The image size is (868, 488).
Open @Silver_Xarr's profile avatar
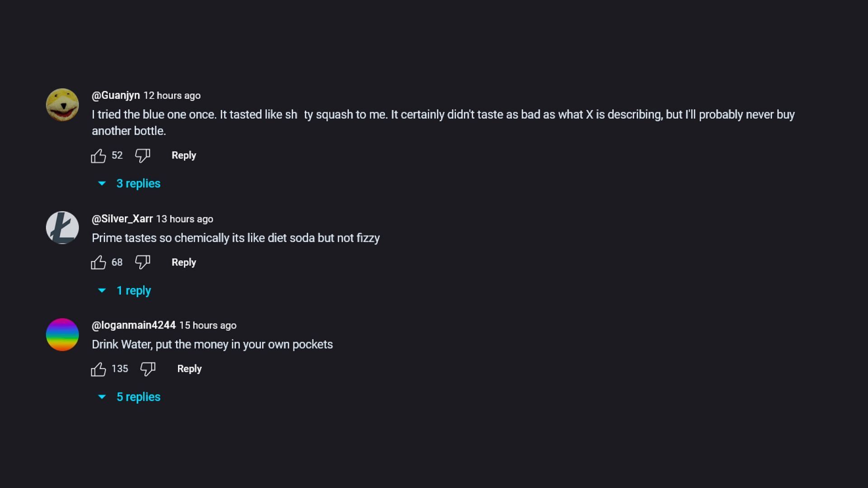pos(62,228)
